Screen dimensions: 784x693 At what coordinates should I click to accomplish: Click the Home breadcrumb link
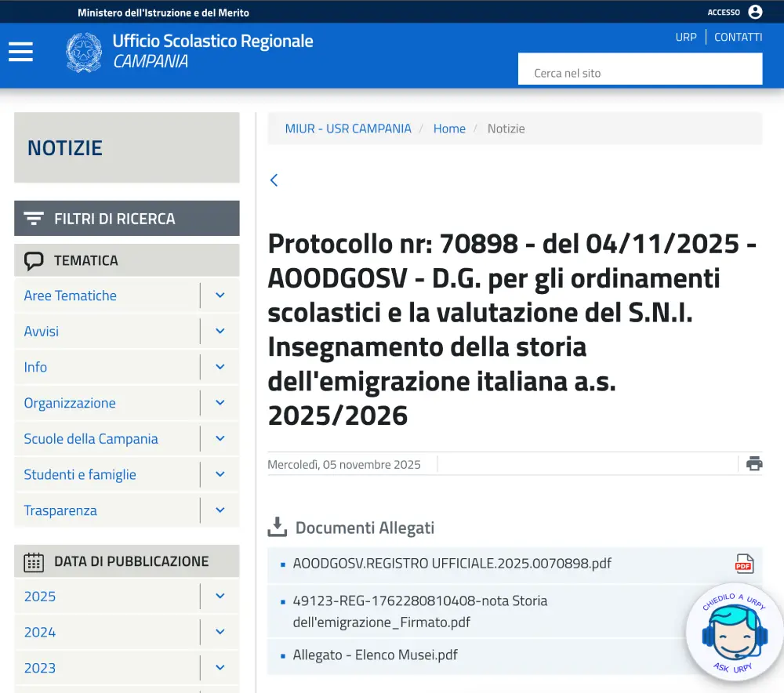pos(449,129)
